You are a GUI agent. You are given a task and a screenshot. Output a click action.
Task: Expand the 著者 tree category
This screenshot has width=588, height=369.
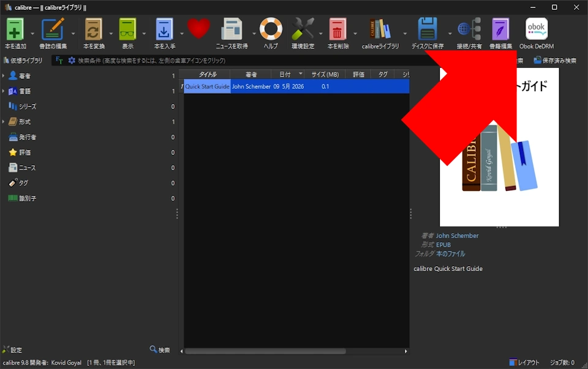[x=4, y=76]
